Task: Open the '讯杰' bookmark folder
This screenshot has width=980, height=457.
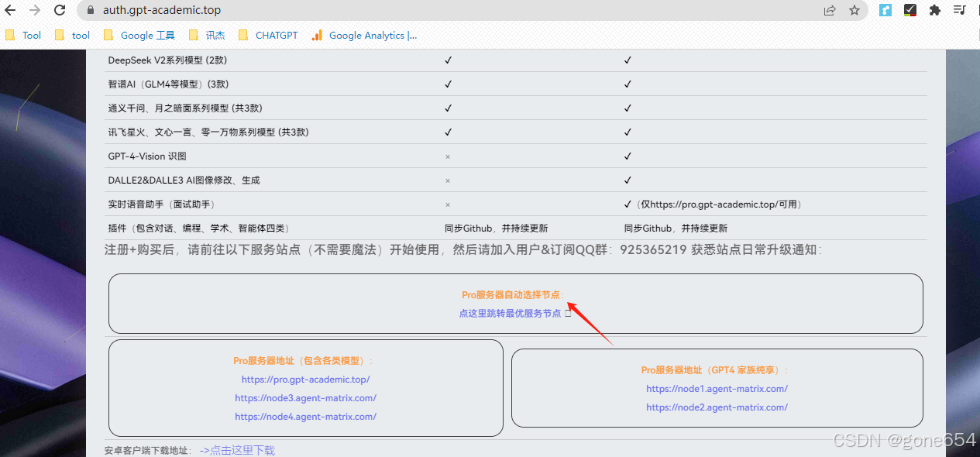Action: [x=206, y=35]
